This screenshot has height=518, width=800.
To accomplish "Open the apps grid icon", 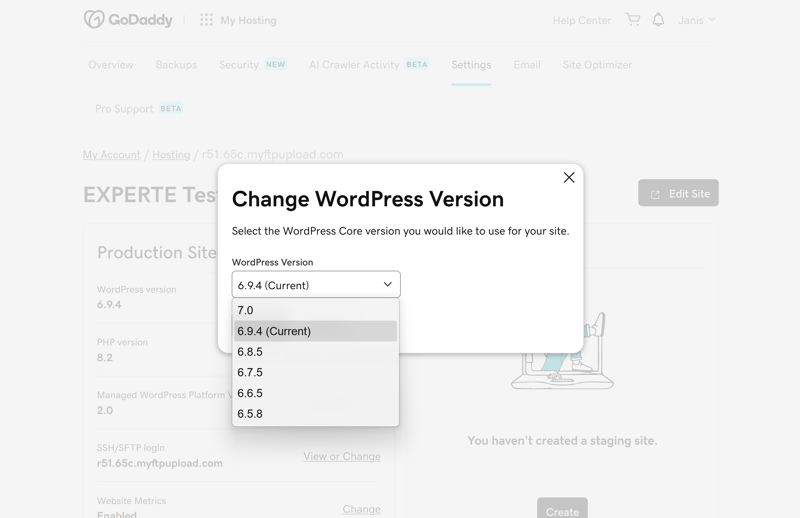I will (206, 20).
